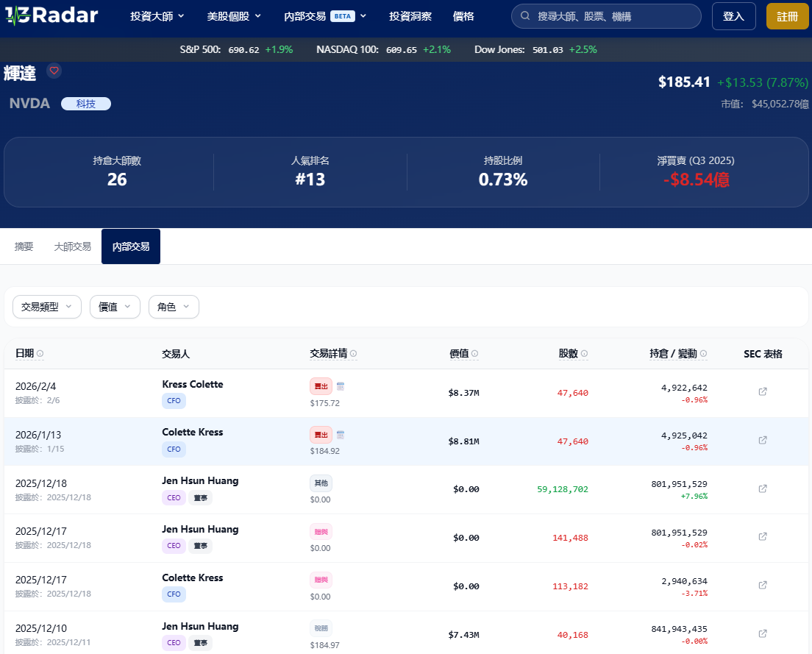
Task: Click the search magnifier icon
Action: point(525,16)
